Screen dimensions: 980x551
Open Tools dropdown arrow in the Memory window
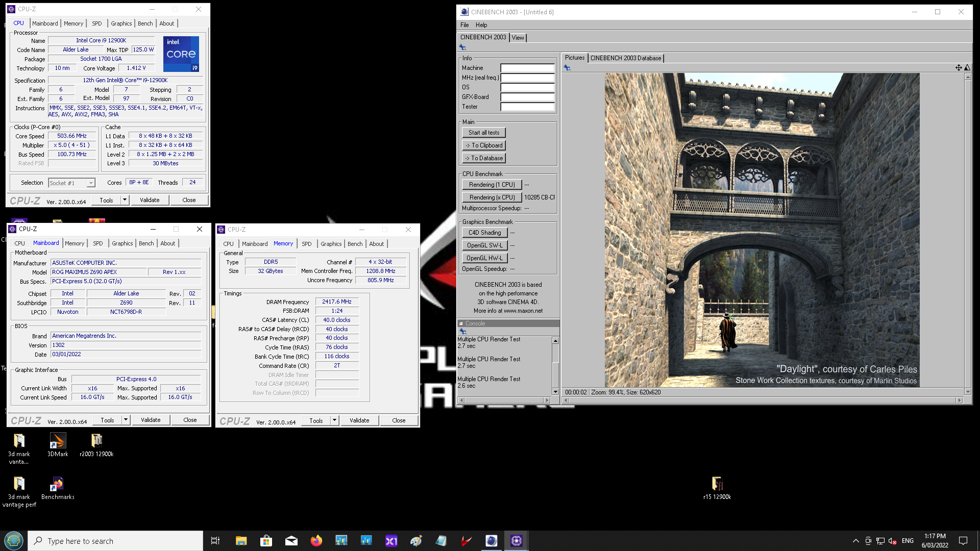[x=334, y=420]
